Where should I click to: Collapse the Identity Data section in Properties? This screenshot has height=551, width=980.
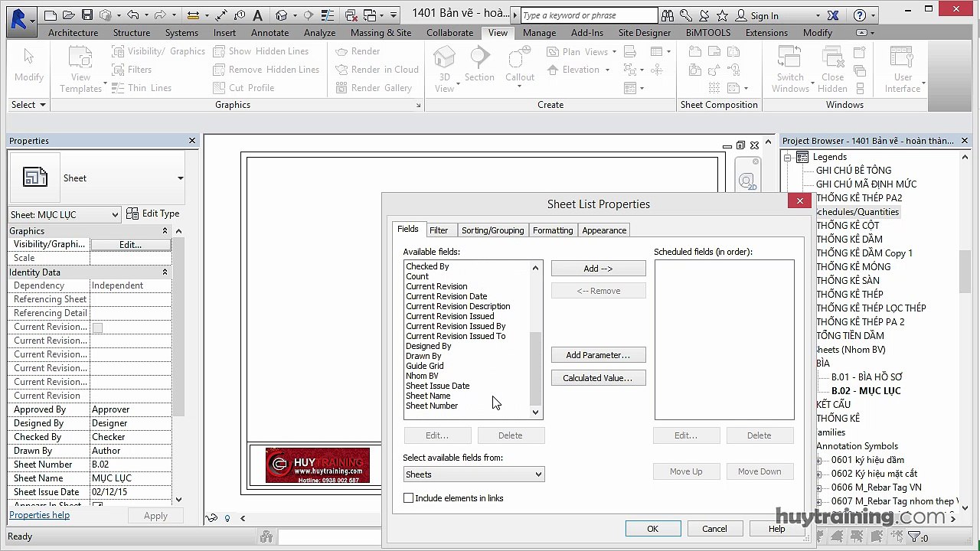(x=165, y=272)
